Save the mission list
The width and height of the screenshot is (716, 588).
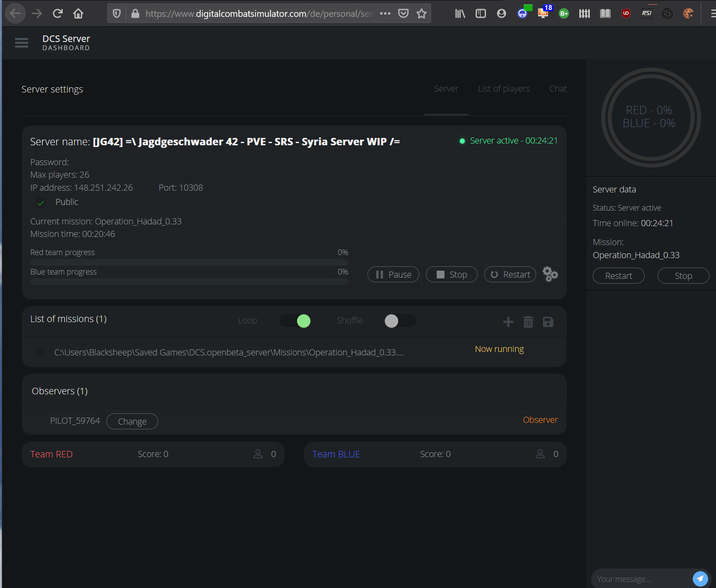pyautogui.click(x=548, y=322)
